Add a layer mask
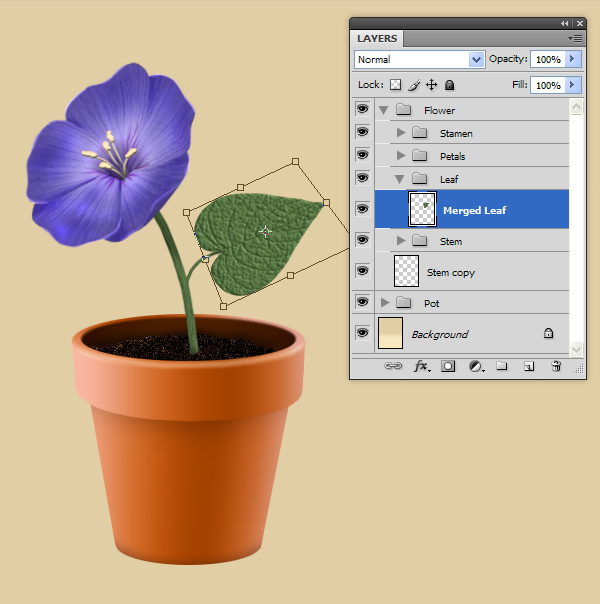 point(448,367)
